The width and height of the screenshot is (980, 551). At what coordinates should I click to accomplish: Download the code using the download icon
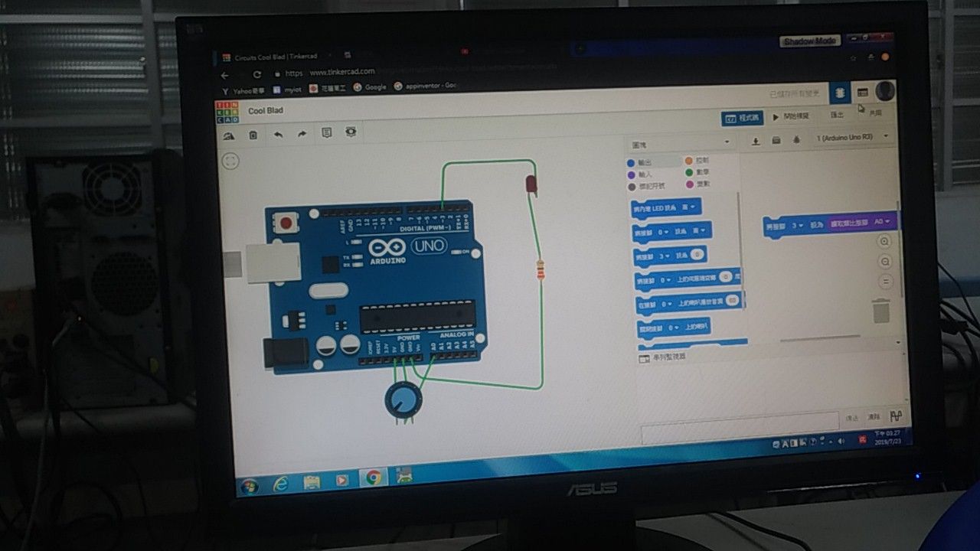pyautogui.click(x=756, y=140)
